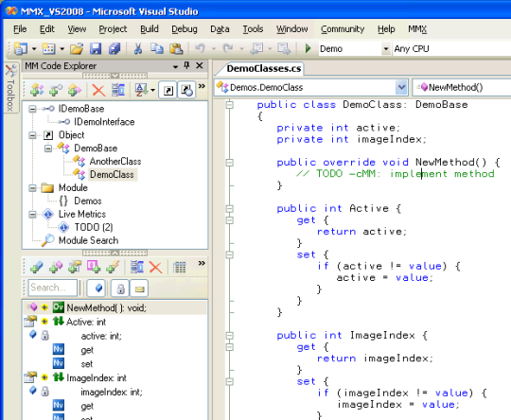This screenshot has width=511, height=420.
Task: Toggle the blue field filter button
Action: point(97,289)
